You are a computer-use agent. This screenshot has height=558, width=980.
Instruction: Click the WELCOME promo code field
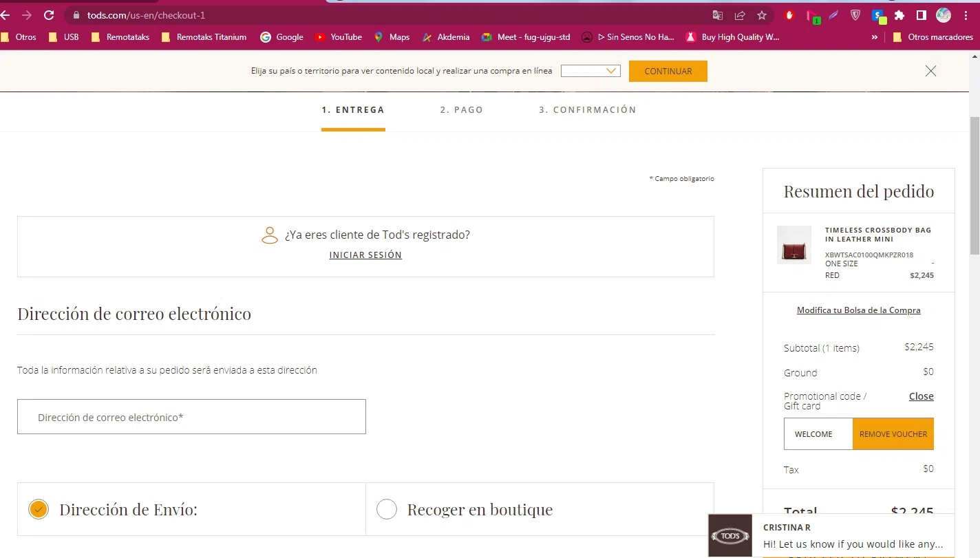tap(818, 434)
